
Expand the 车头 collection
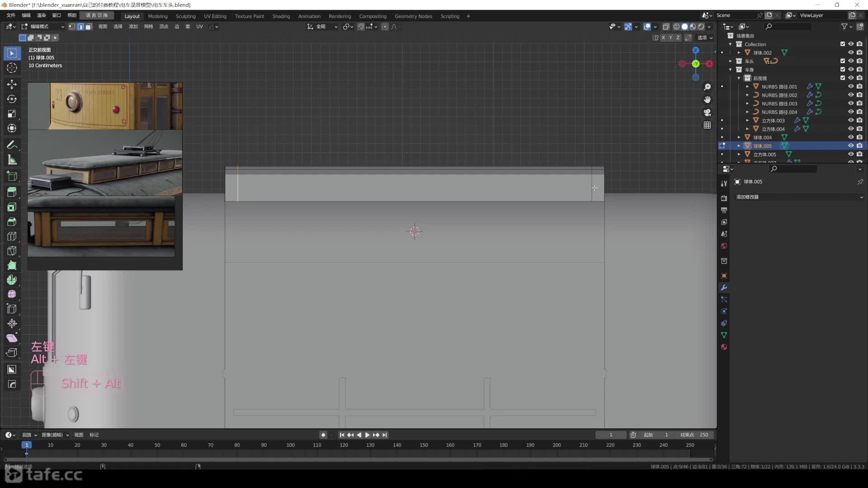click(x=731, y=61)
